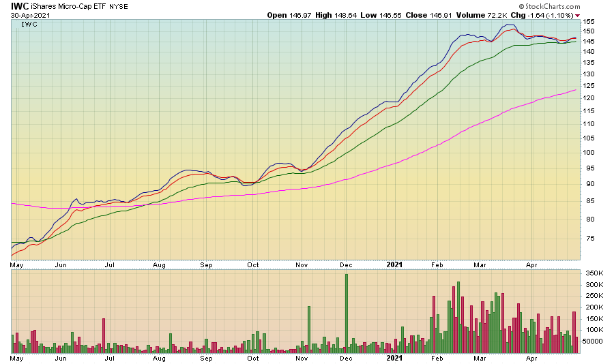The image size is (614, 364).
Task: Click the 30-Apr-2021 date label
Action: [30, 16]
